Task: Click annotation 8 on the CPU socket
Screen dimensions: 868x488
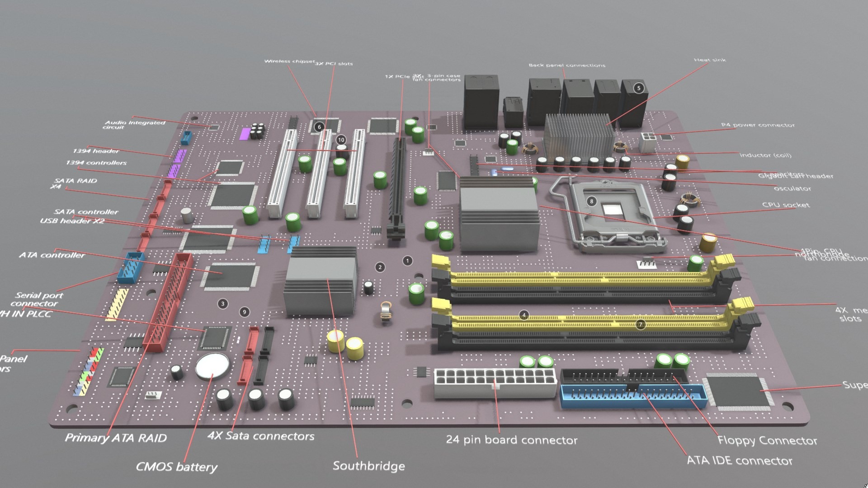Action: (591, 201)
